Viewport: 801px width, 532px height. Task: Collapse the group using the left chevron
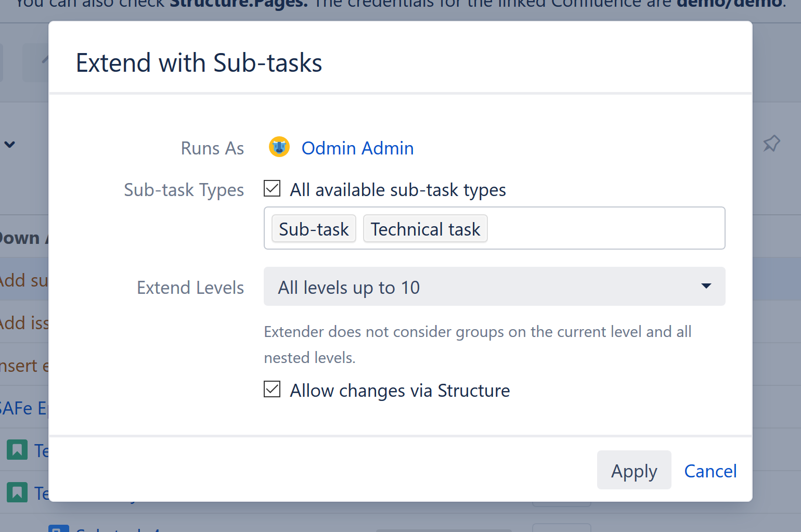(x=10, y=144)
